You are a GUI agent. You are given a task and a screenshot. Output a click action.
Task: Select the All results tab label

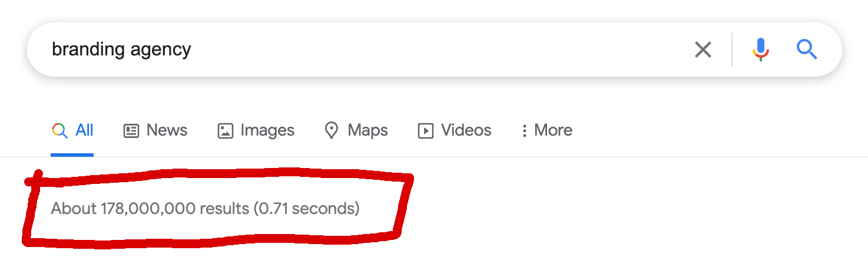coord(84,130)
